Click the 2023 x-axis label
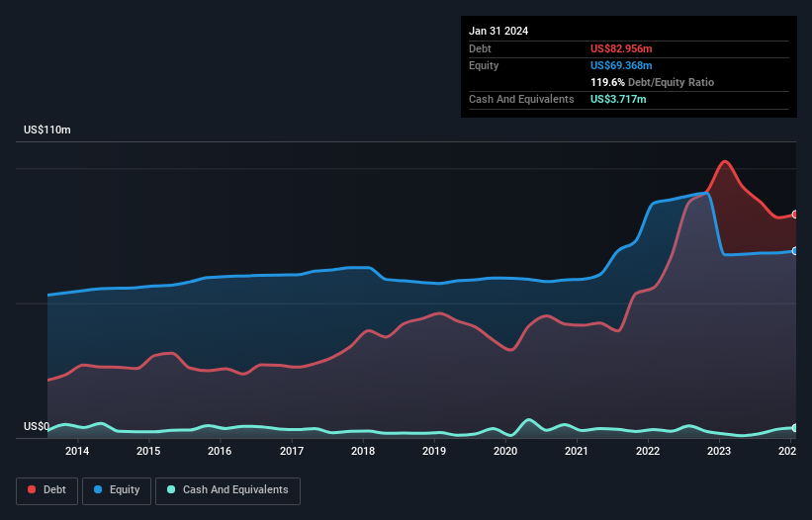812x520 pixels. pos(719,451)
